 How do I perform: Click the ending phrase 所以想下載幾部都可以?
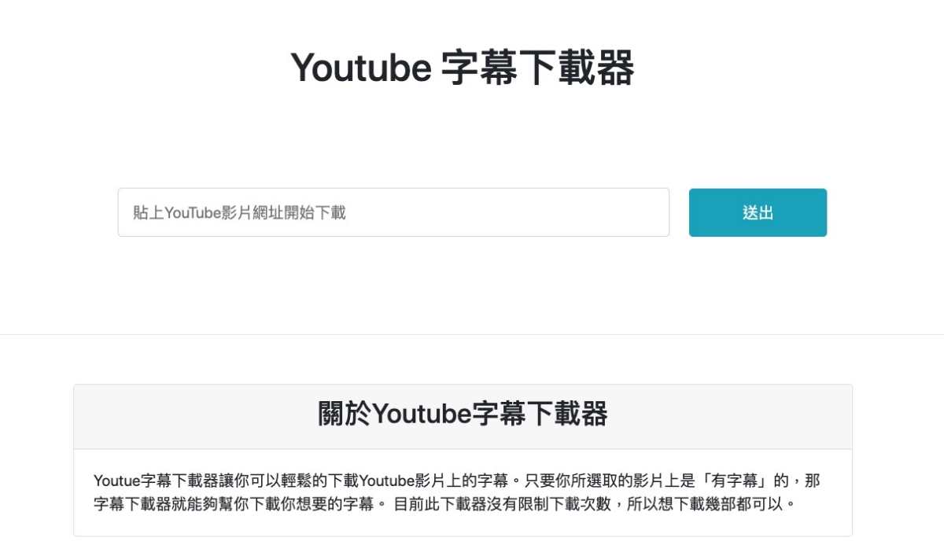(706, 504)
